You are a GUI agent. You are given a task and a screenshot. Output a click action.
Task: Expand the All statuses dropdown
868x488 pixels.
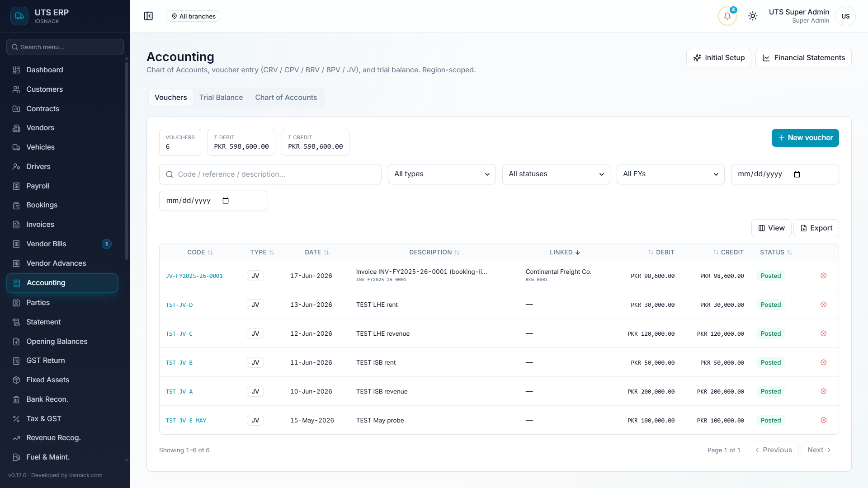[x=556, y=174]
